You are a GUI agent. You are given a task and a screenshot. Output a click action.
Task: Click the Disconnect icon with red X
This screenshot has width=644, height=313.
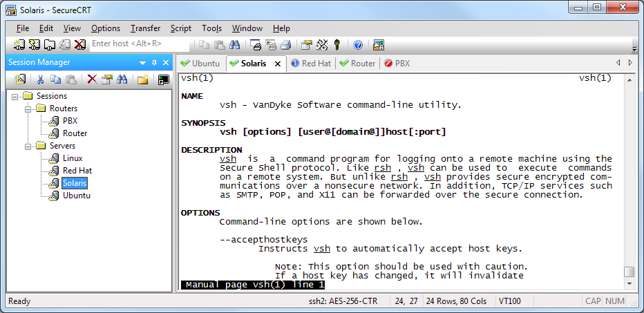tap(80, 44)
